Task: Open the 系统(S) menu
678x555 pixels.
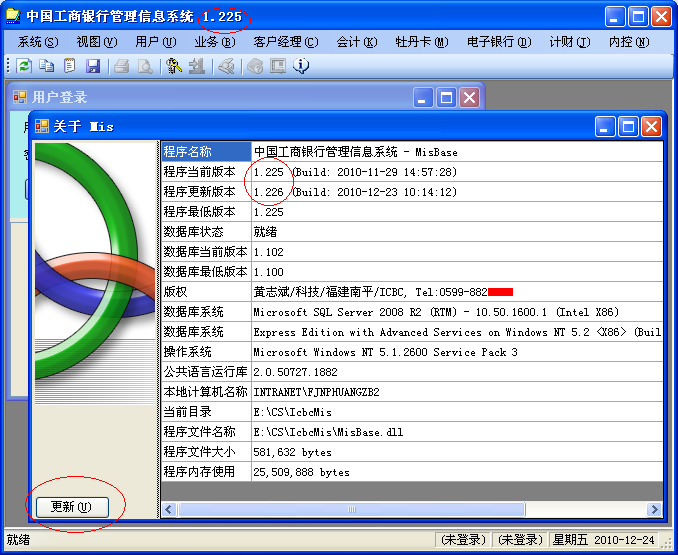Action: coord(38,42)
